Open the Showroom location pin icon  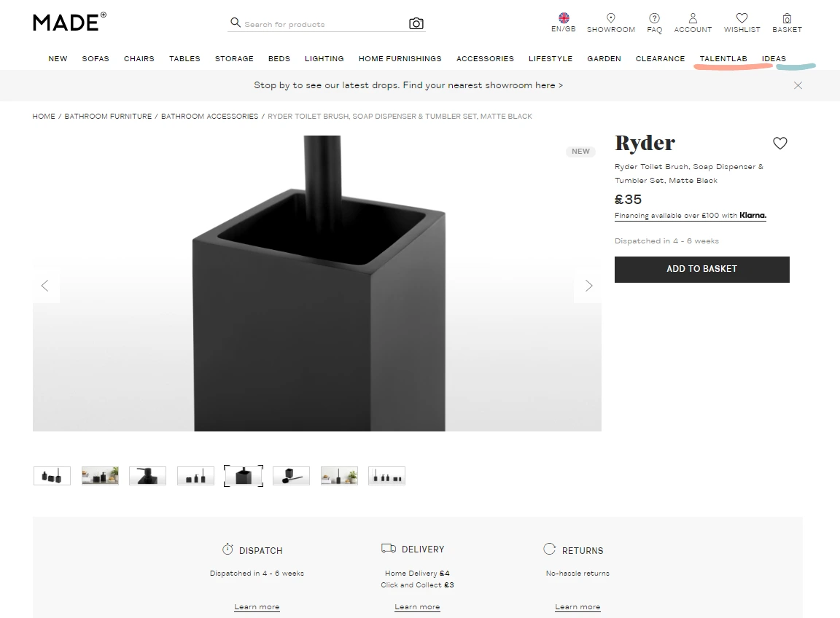pyautogui.click(x=611, y=17)
